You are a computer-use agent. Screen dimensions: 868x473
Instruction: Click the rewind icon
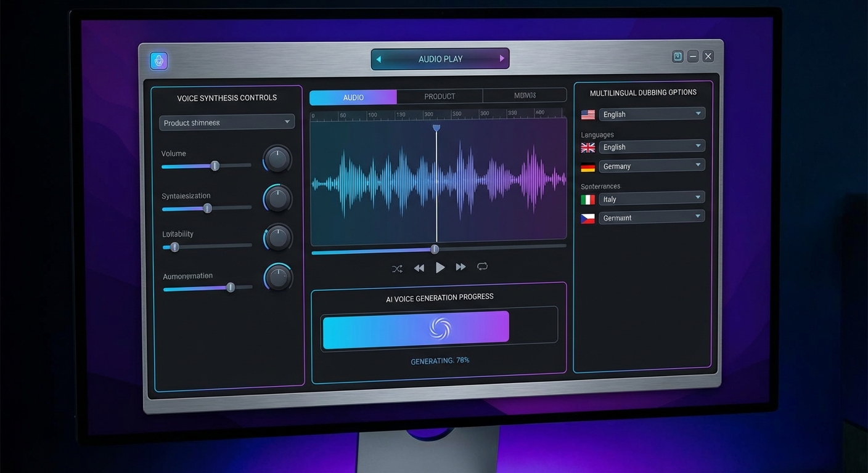pos(419,267)
